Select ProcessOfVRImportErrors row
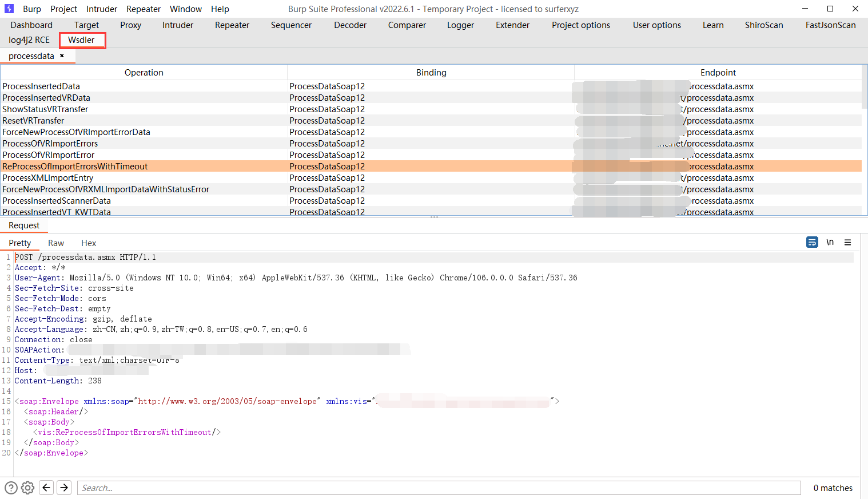The image size is (868, 499). coord(431,143)
